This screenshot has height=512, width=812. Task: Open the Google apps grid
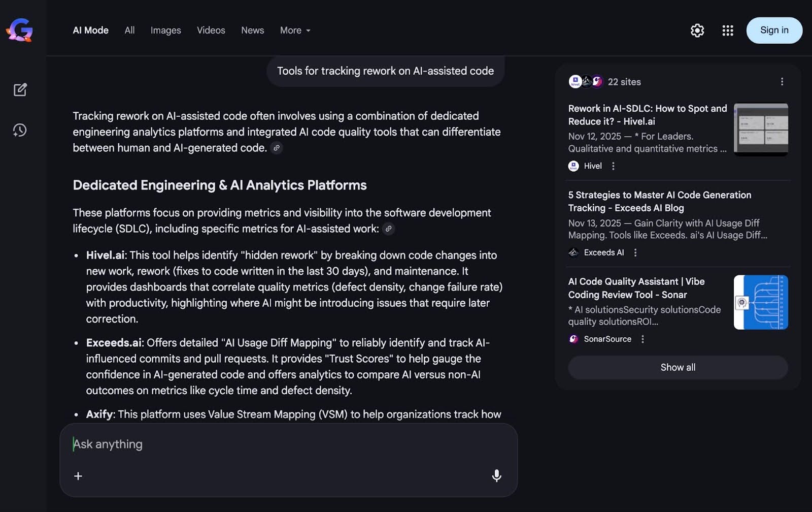pyautogui.click(x=728, y=30)
